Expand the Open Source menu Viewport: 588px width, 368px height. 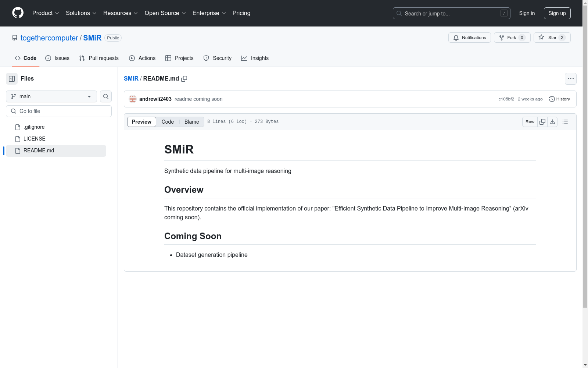165,13
